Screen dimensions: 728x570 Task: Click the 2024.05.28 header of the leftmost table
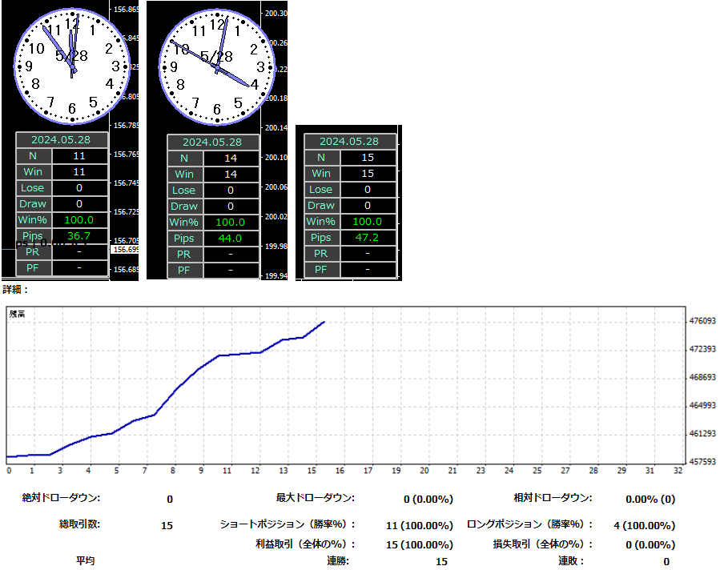[x=62, y=139]
